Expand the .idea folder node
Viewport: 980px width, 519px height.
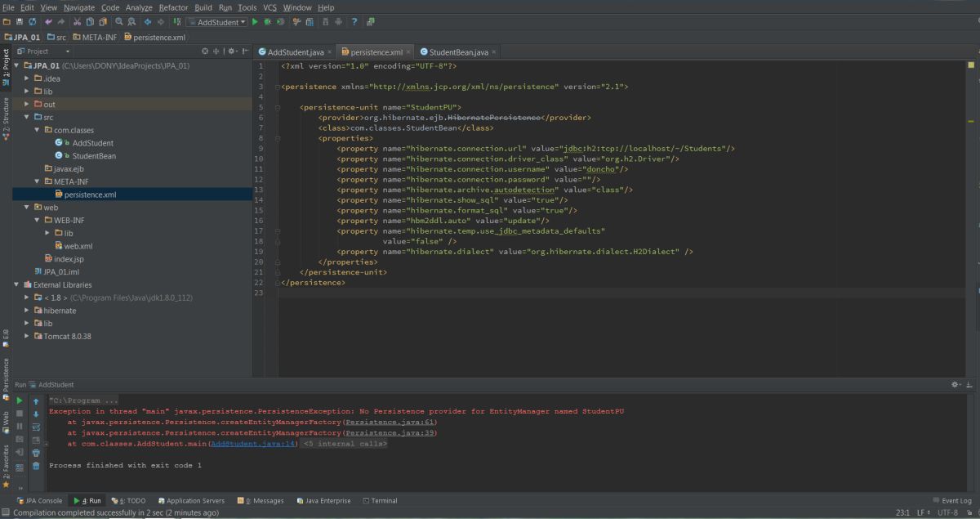pos(27,78)
